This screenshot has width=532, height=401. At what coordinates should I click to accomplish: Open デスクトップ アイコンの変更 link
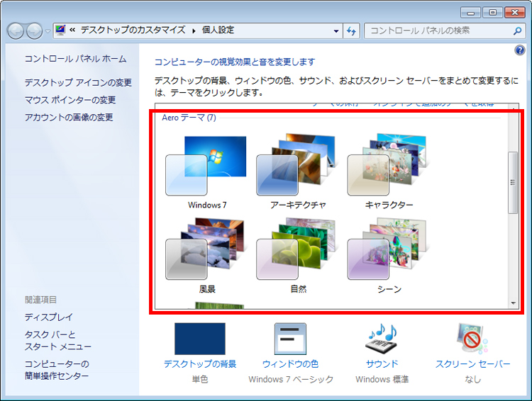tap(78, 82)
